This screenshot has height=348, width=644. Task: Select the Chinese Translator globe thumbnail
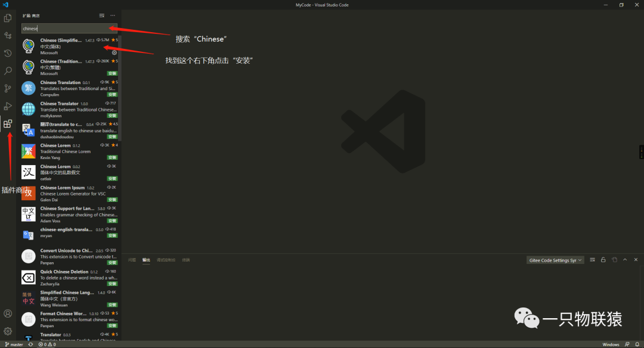pos(29,109)
